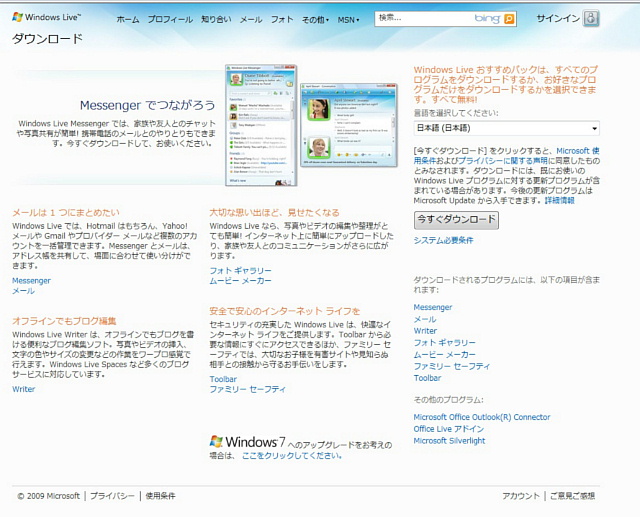Open the プライバシーに関する声明 link
This screenshot has height=517, width=640.
pyautogui.click(x=502, y=161)
